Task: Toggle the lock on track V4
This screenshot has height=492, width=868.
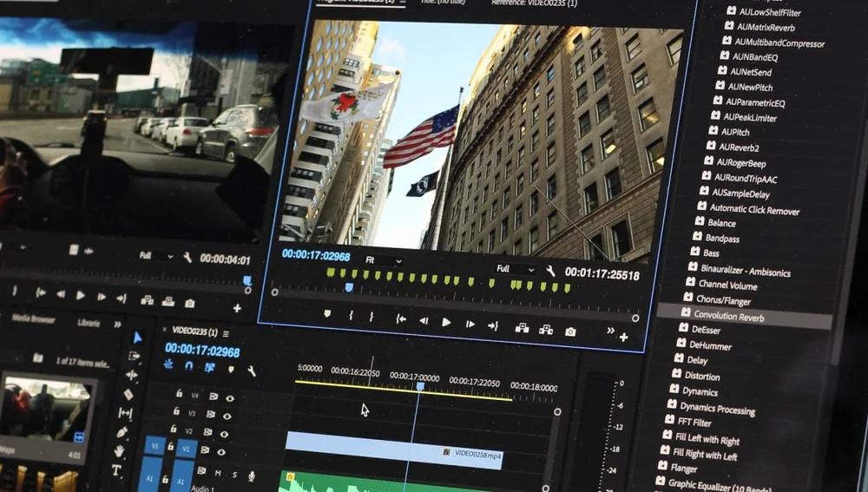Action: pos(179,393)
